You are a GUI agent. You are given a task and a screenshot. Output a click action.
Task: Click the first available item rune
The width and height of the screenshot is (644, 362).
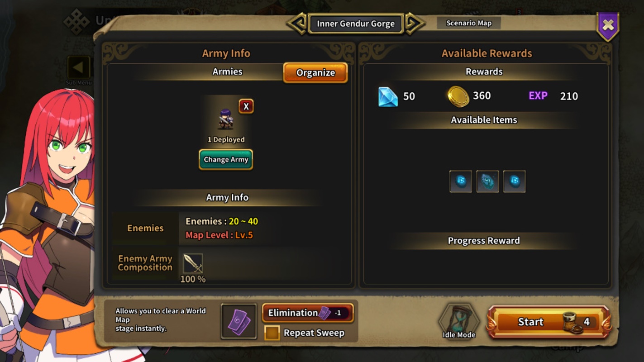tap(461, 181)
